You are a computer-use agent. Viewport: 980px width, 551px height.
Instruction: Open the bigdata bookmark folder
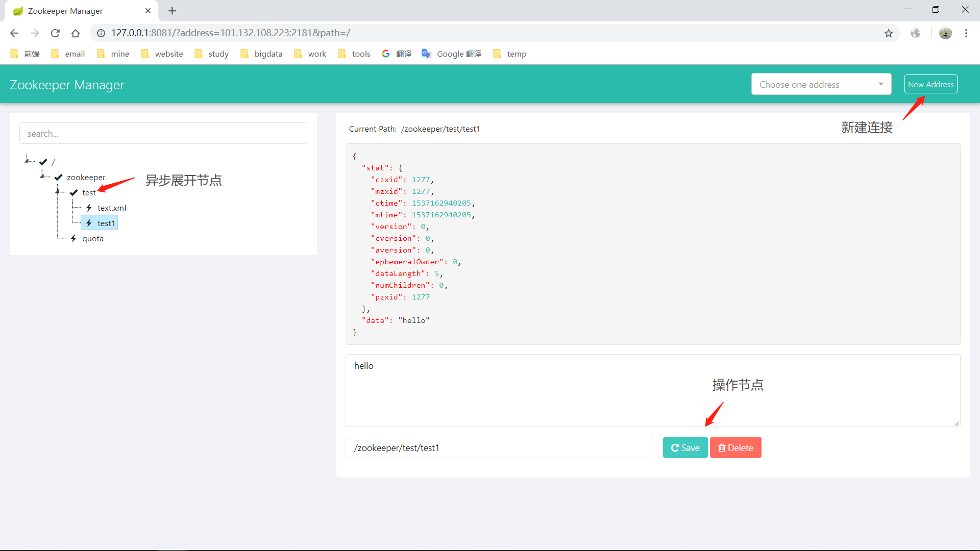click(261, 54)
